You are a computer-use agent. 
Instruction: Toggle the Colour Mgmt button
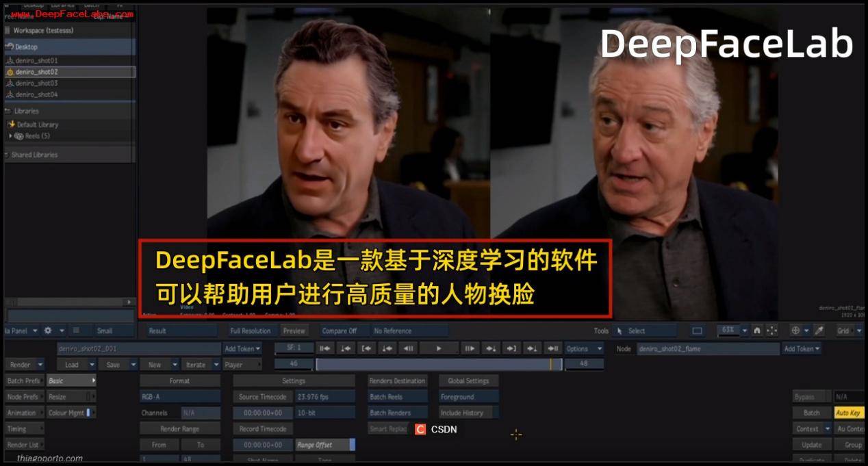tap(71, 413)
